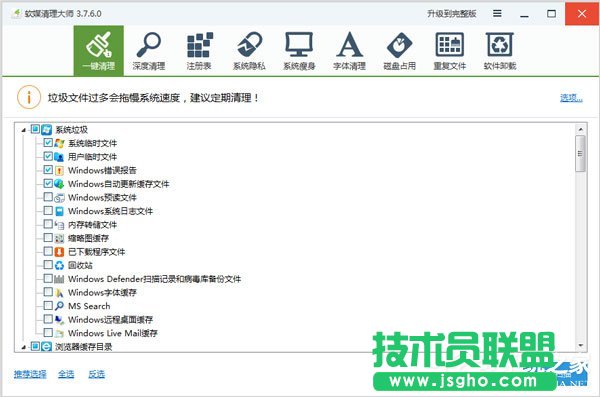Click the 选项... options link
Viewport: 600px width, 397px height.
point(571,98)
